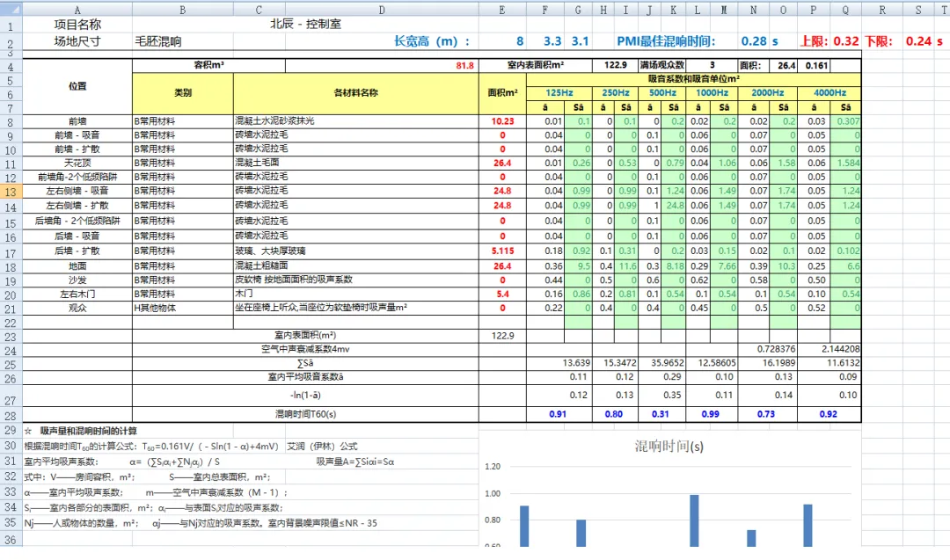Click the width value '3.3'
The image size is (950, 560).
click(x=552, y=41)
